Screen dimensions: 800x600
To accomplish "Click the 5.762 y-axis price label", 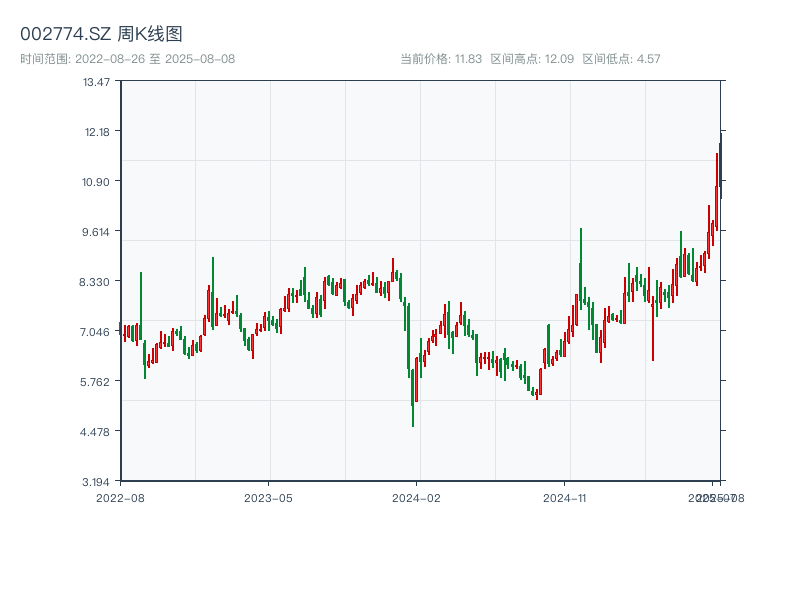I will (x=96, y=381).
